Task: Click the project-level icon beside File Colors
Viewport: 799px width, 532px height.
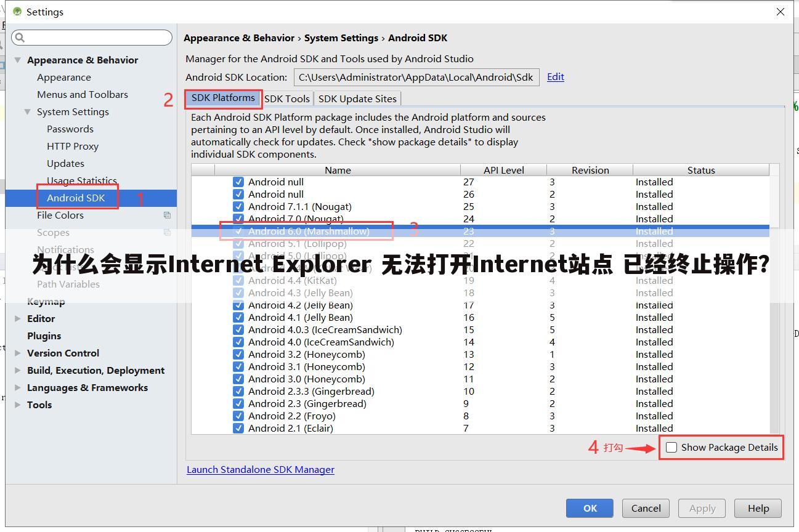Action: point(167,215)
